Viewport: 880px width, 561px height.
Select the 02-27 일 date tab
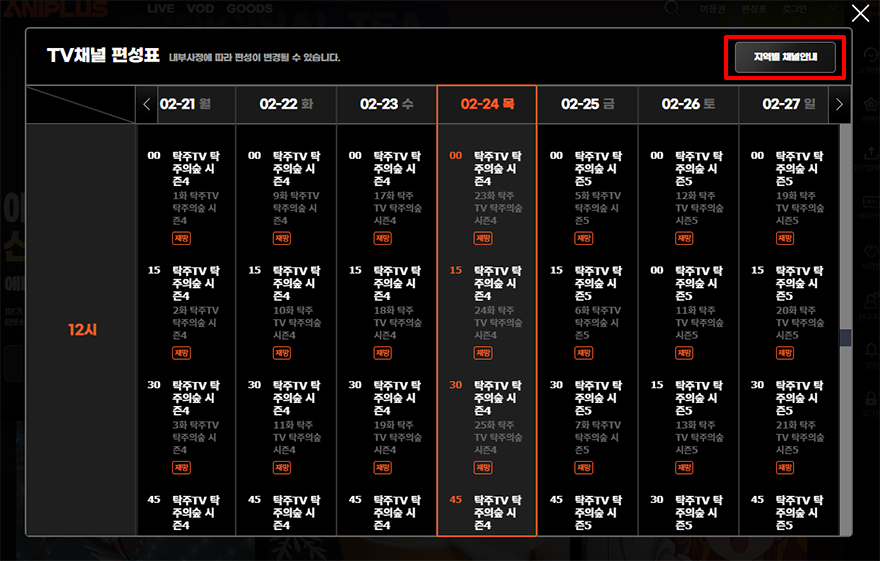point(789,104)
